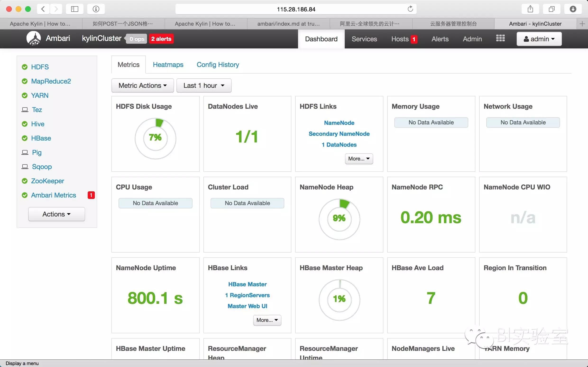Open the Secondary NameNode link
Viewport: 588px width, 367px height.
pos(339,134)
